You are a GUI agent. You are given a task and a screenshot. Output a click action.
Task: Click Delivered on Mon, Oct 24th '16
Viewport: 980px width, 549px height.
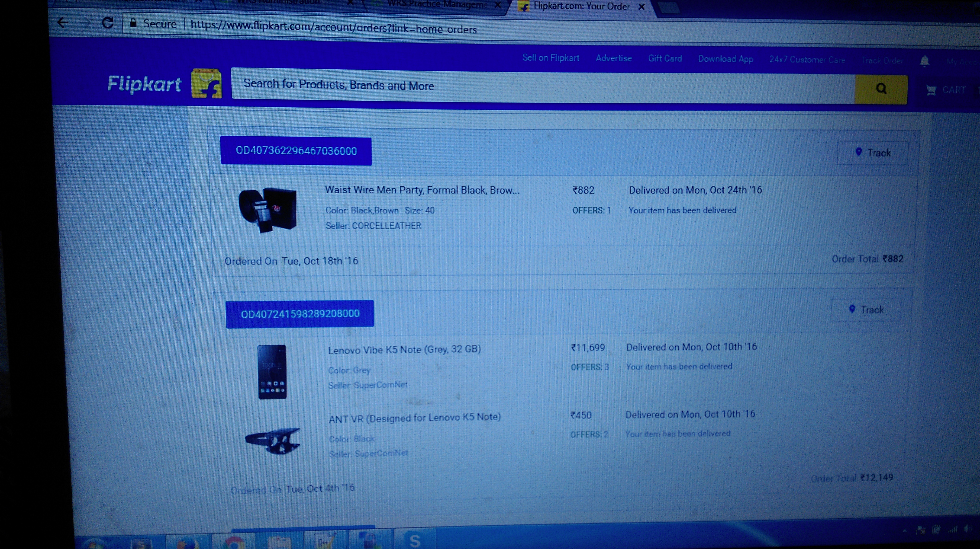tap(695, 190)
